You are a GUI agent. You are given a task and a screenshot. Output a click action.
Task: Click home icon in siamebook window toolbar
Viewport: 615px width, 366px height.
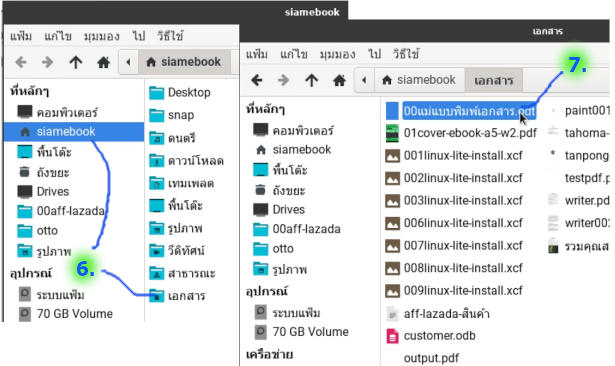[x=104, y=62]
